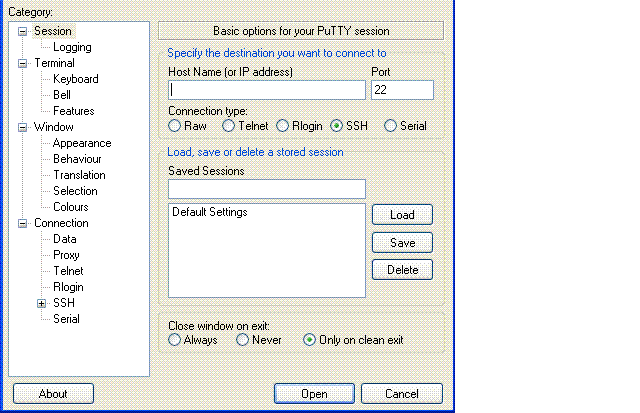The image size is (640, 413).
Task: Click the Host Name input field
Action: pos(267,90)
